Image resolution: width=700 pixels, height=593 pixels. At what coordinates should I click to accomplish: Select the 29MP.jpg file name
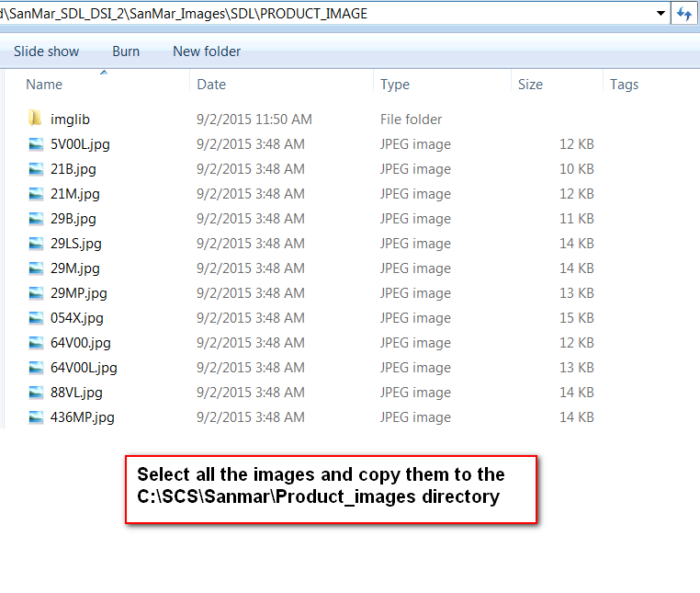click(79, 292)
